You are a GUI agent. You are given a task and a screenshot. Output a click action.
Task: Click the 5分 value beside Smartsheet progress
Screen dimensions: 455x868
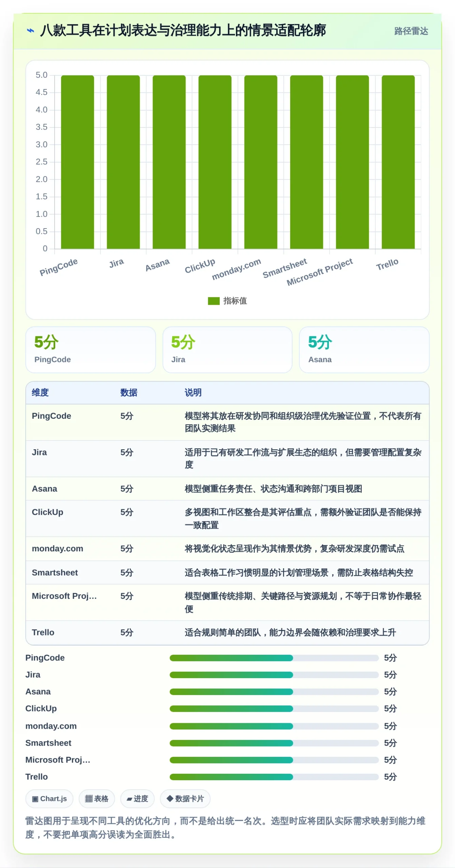(x=390, y=743)
